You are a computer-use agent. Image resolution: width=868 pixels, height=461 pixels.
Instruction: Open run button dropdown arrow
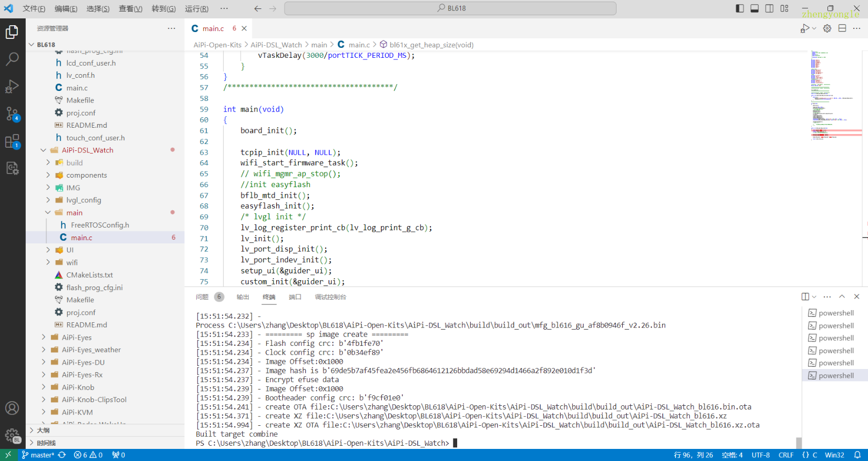pyautogui.click(x=814, y=28)
